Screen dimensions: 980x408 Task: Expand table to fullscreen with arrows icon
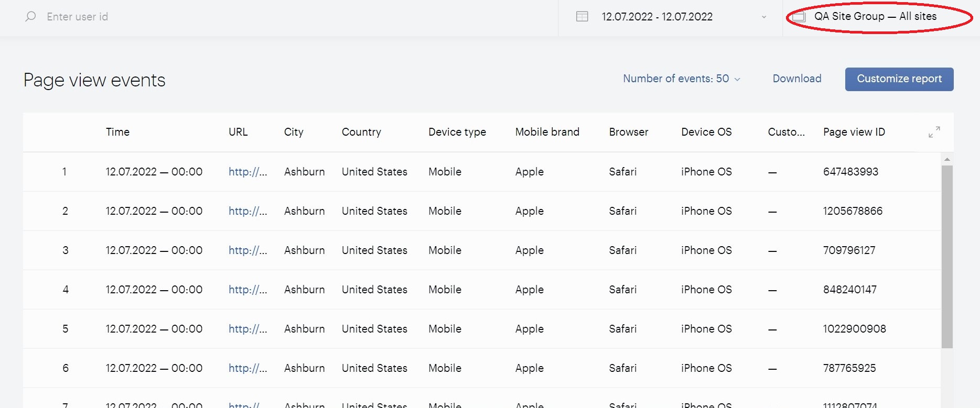(x=934, y=132)
